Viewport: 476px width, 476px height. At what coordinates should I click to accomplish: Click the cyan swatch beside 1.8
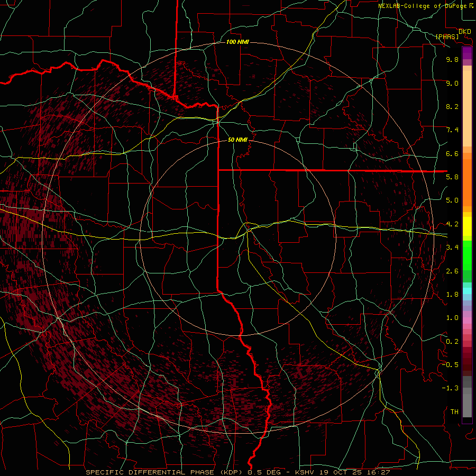[x=467, y=291]
